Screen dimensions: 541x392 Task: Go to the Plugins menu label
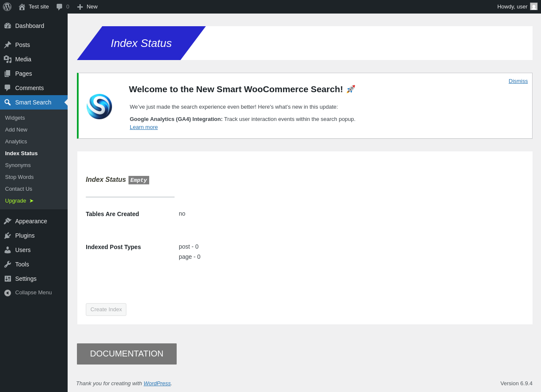pos(25,236)
